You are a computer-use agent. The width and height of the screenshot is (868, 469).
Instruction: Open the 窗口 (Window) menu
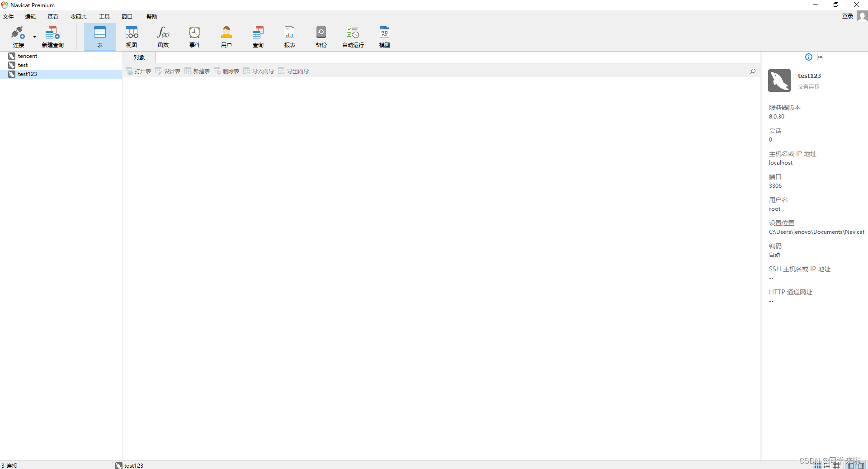tap(127, 17)
